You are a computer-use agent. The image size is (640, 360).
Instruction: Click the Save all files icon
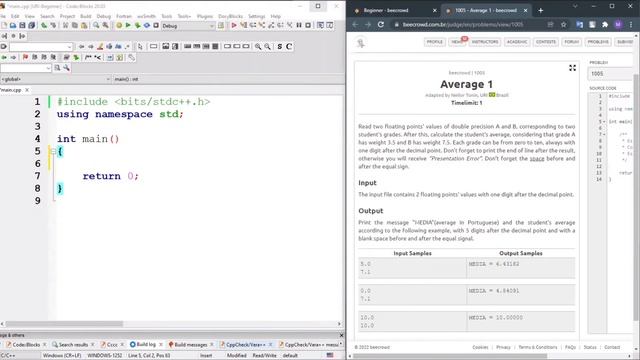[31, 25]
